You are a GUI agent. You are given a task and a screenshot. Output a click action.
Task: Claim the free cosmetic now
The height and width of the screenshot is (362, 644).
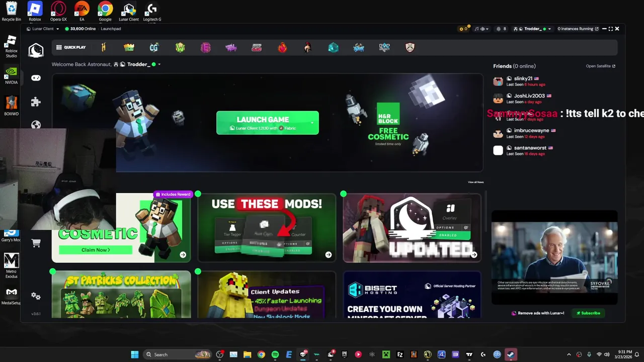(96, 250)
